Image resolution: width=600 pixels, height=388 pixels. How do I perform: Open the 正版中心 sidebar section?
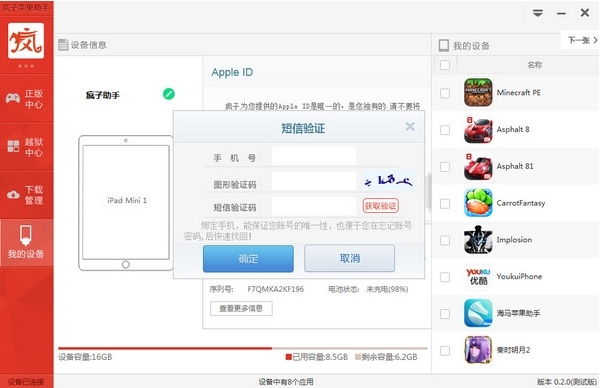tap(26, 99)
